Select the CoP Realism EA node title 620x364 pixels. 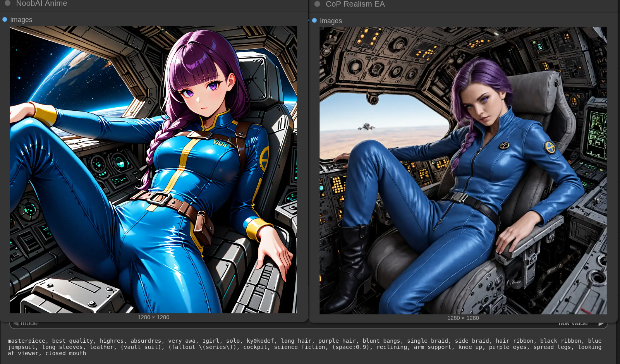click(355, 4)
